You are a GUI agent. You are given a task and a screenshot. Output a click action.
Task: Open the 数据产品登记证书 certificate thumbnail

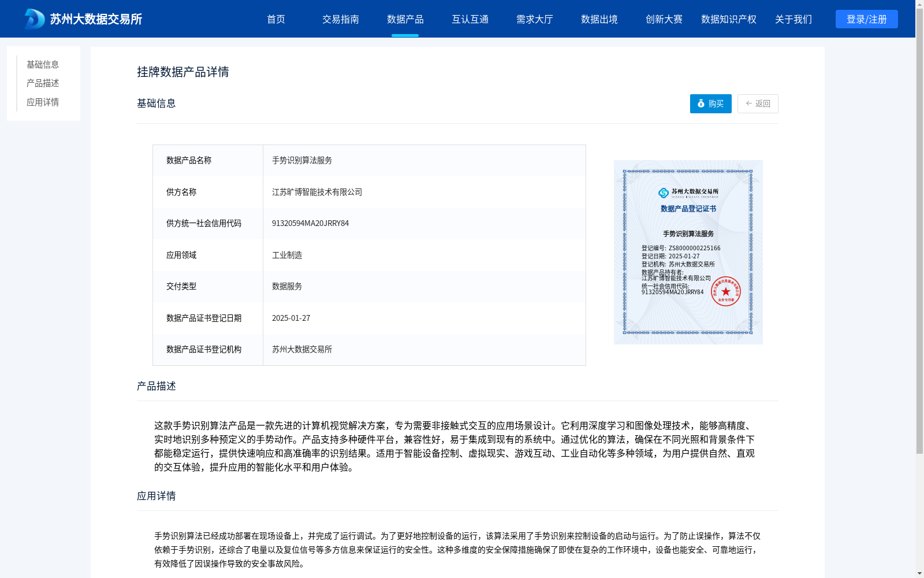coord(688,252)
